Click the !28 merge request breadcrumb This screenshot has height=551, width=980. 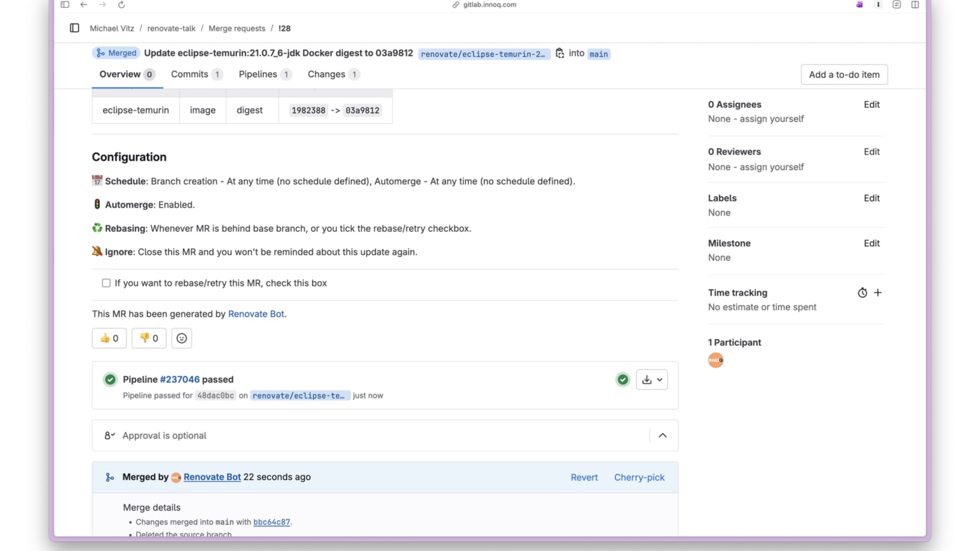[x=284, y=28]
